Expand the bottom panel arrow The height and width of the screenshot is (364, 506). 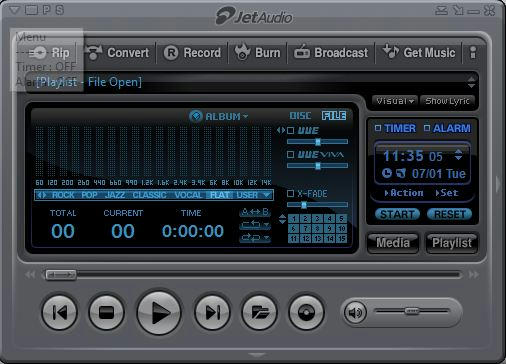257,355
